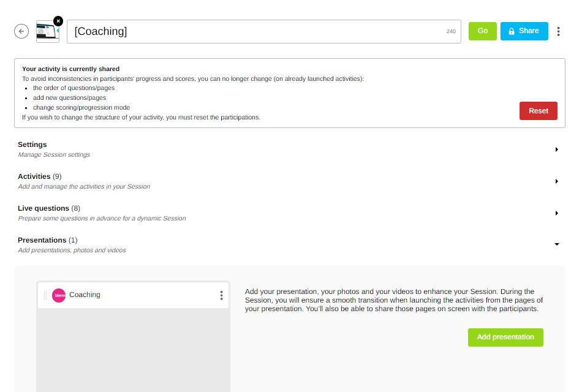Click the [Coaching] title input field
The width and height of the screenshot is (571, 392).
pyautogui.click(x=257, y=31)
